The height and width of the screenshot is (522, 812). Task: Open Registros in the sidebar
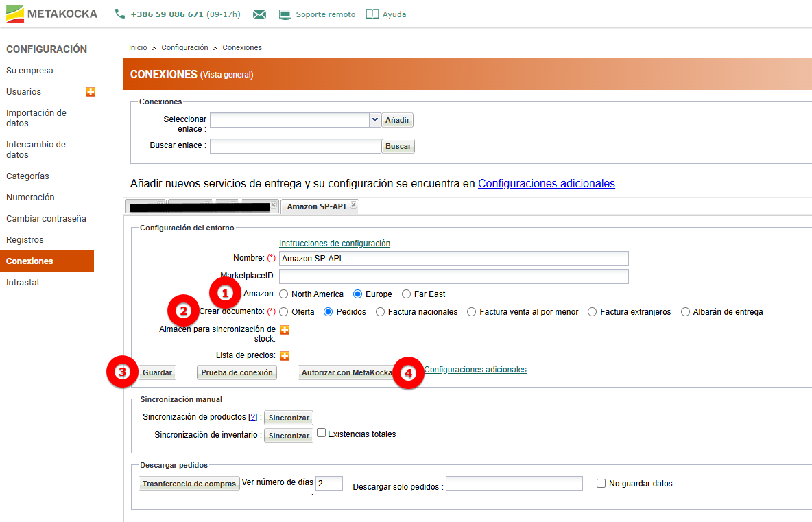pyautogui.click(x=25, y=240)
